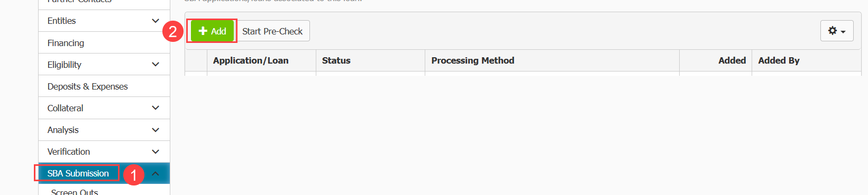Expand the Eligibility chevron
The image size is (868, 195).
156,65
